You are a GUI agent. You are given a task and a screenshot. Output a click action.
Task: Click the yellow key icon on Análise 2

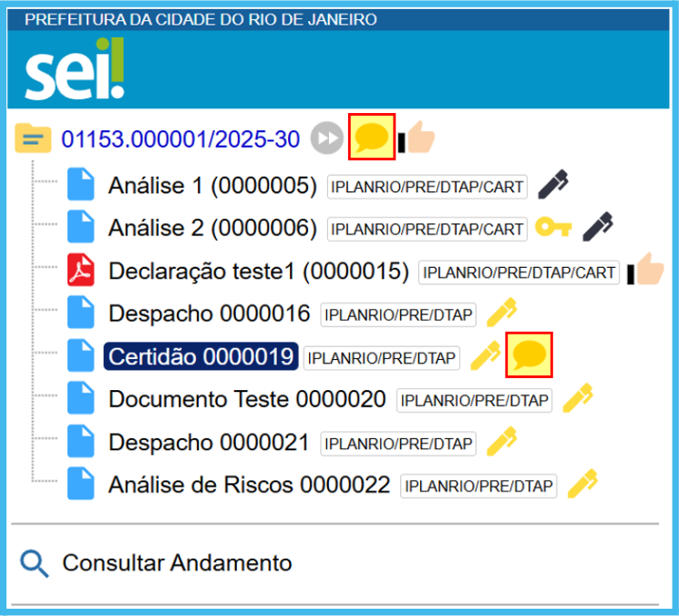click(553, 228)
